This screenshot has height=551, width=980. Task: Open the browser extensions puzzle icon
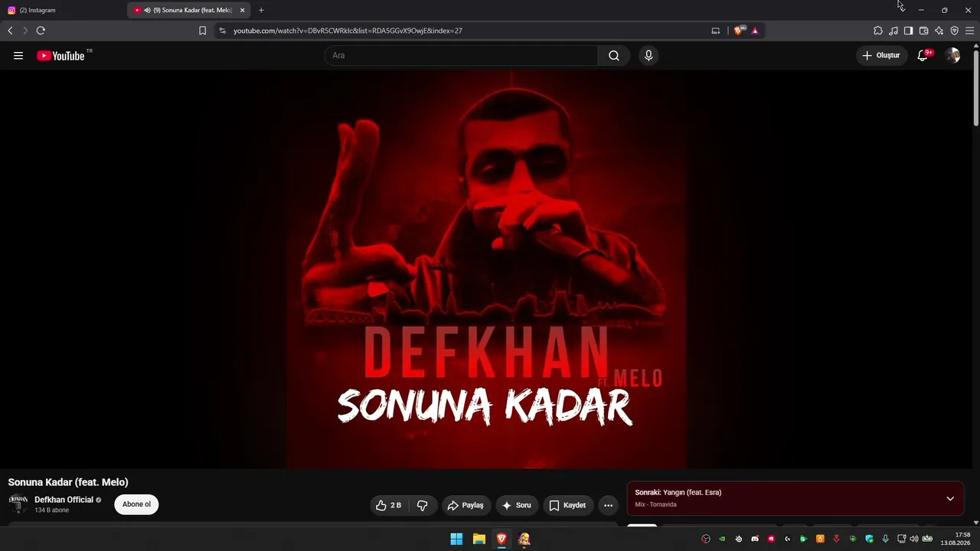(878, 31)
